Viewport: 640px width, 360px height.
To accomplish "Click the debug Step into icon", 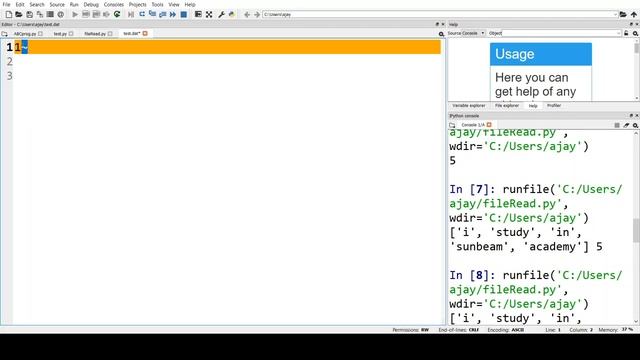I will pos(152,14).
